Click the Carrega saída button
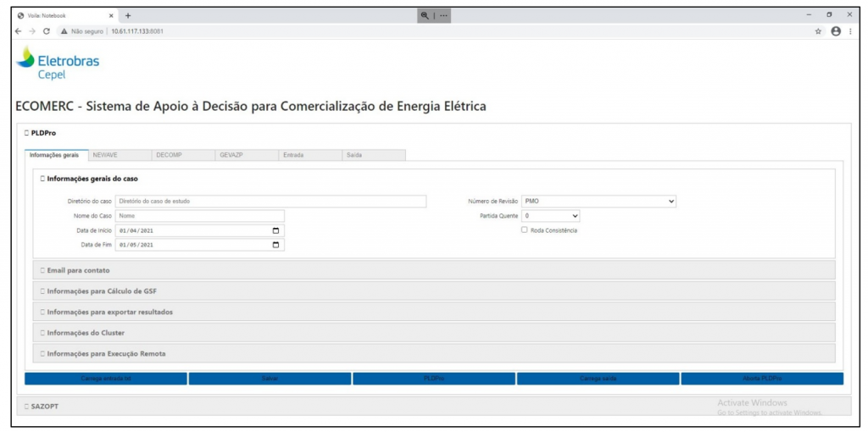 598,379
